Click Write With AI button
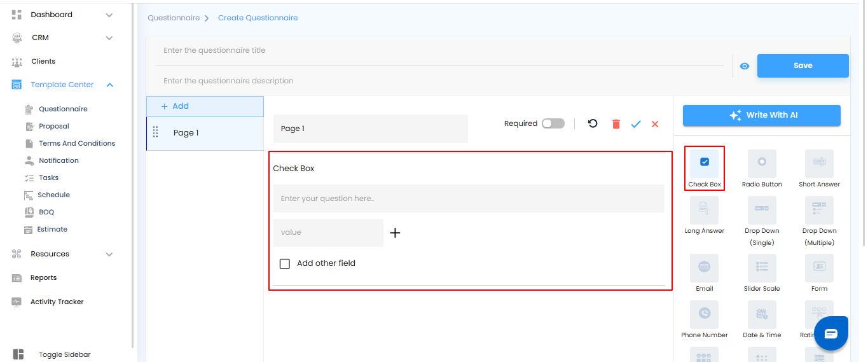 [x=761, y=115]
